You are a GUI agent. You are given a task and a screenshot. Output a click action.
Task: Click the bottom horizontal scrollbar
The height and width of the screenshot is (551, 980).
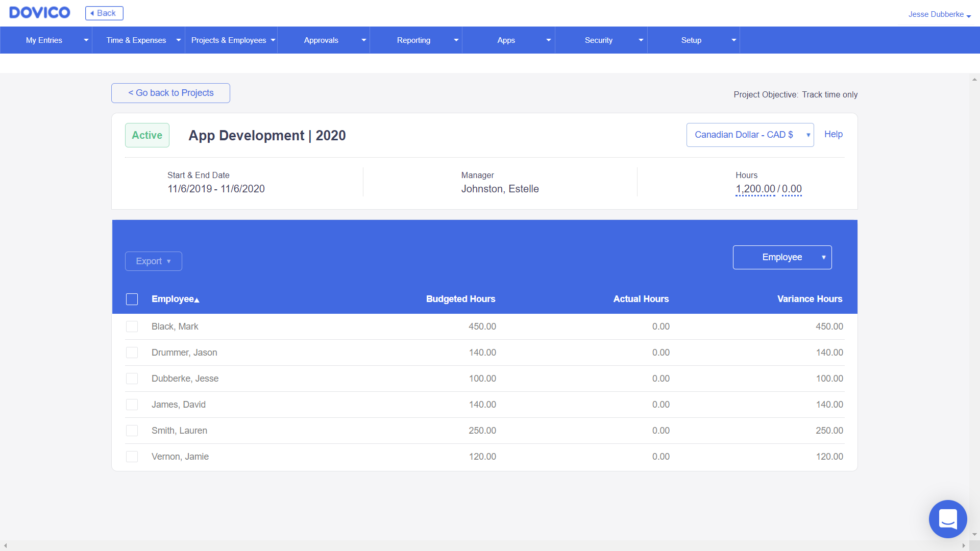pyautogui.click(x=484, y=545)
